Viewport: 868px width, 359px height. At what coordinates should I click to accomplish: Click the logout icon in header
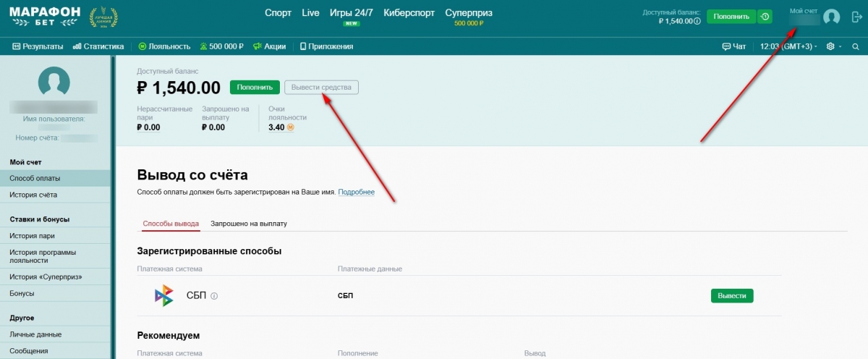(x=856, y=17)
